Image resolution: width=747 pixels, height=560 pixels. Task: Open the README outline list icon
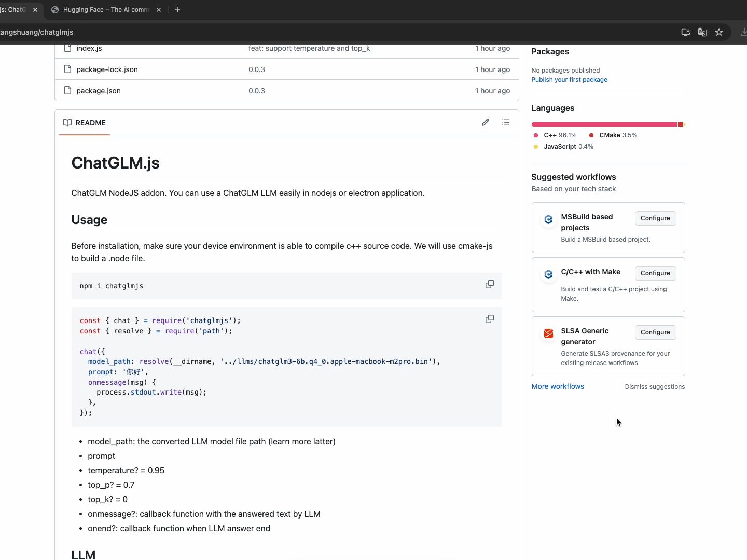[x=506, y=123]
